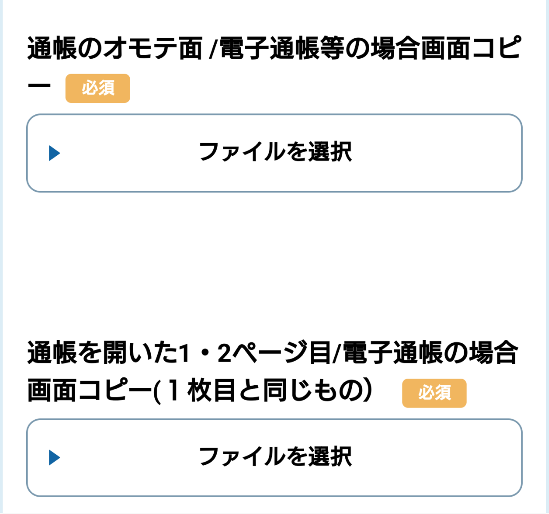Expand upper upload via its arrow marker
This screenshot has width=549, height=514.
click(x=54, y=153)
